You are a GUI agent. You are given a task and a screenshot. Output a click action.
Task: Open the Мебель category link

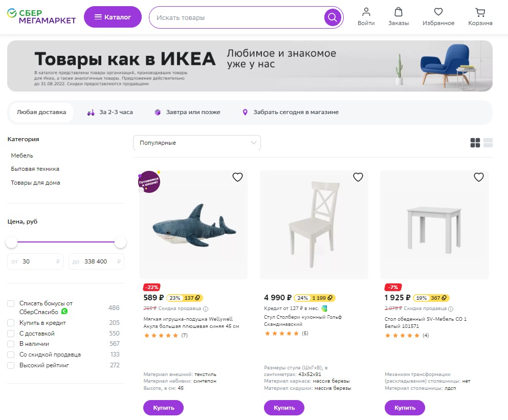tap(22, 156)
